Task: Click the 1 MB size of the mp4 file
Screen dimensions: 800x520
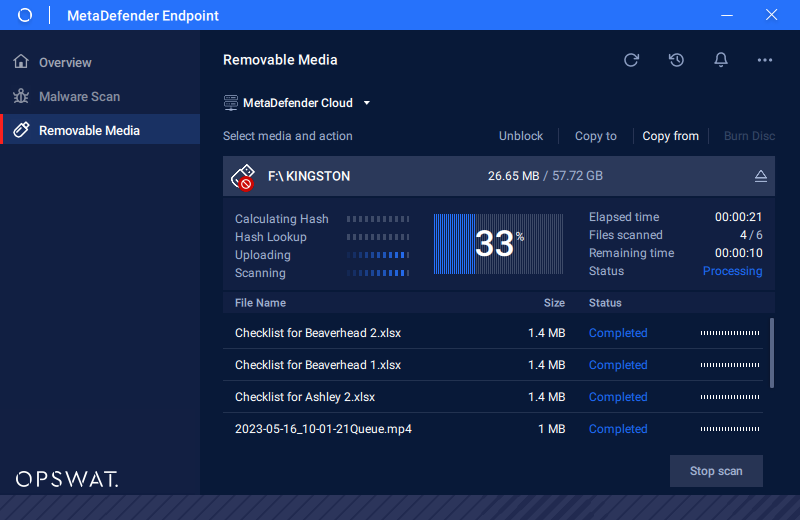Action: pos(552,429)
